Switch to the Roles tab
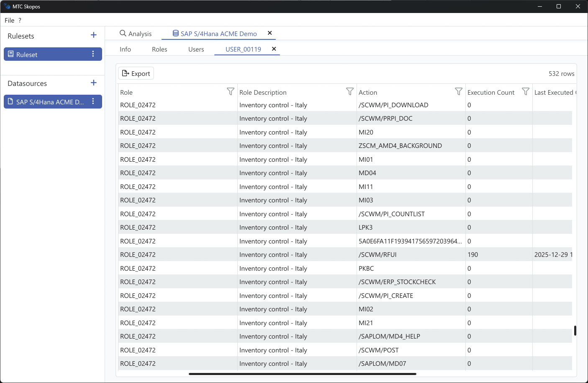Viewport: 588px width, 383px height. [159, 49]
